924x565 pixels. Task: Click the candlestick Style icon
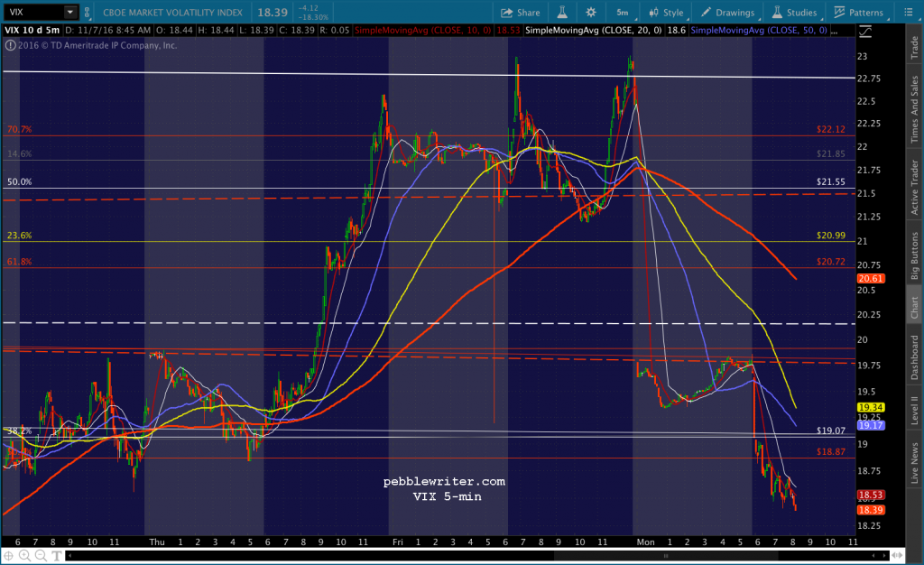[x=653, y=13]
